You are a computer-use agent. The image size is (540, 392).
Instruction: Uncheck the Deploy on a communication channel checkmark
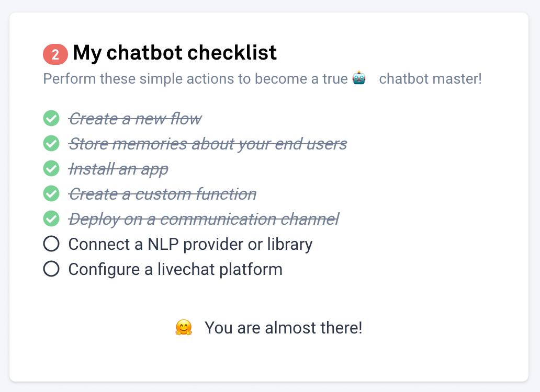51,218
